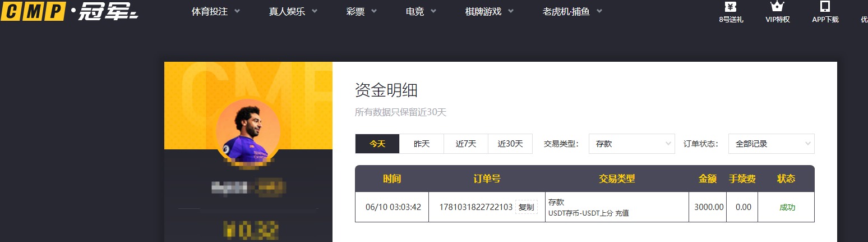Click the user avatar picture
Screen dimensions: 868x242
pos(248,131)
